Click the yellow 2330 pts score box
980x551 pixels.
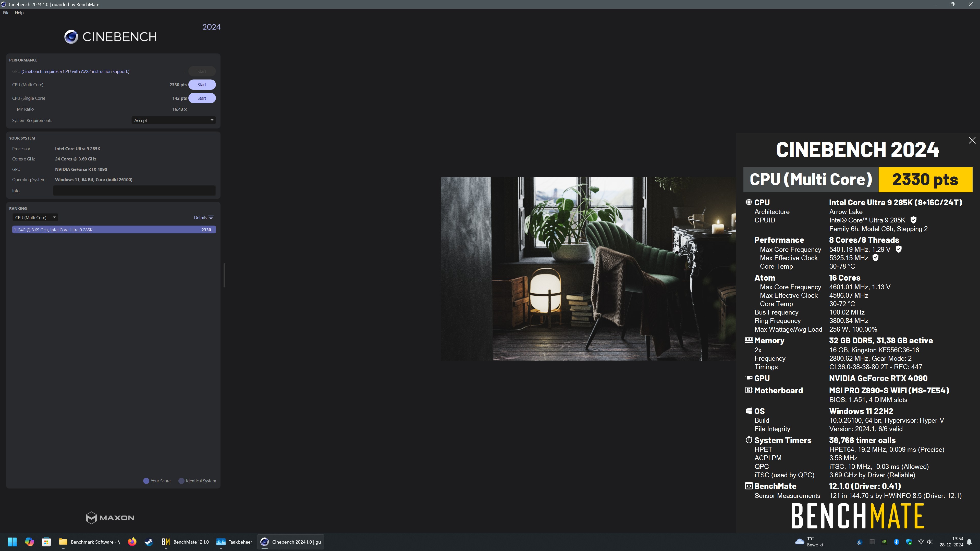[925, 180]
